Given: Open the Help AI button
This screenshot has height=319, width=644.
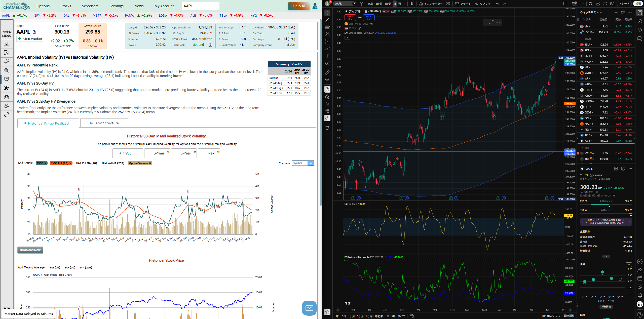Looking at the screenshot, I should click(299, 6).
